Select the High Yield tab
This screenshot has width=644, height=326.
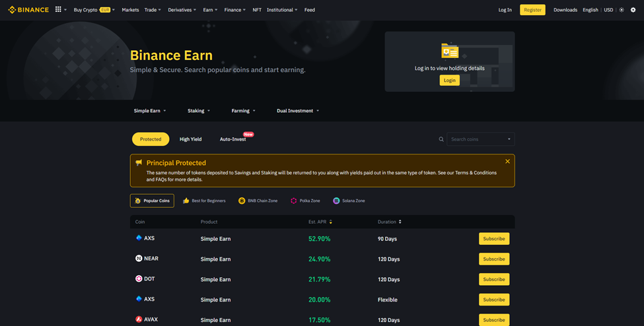click(x=191, y=139)
